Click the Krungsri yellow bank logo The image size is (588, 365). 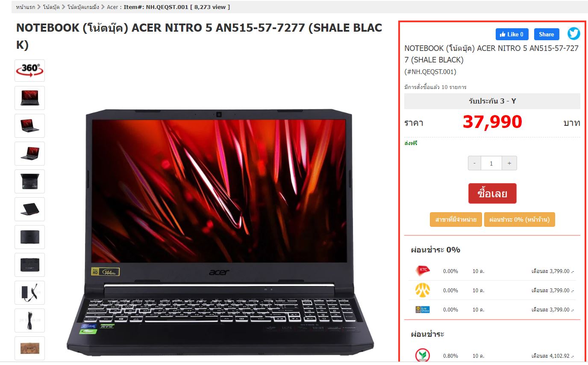coord(422,290)
